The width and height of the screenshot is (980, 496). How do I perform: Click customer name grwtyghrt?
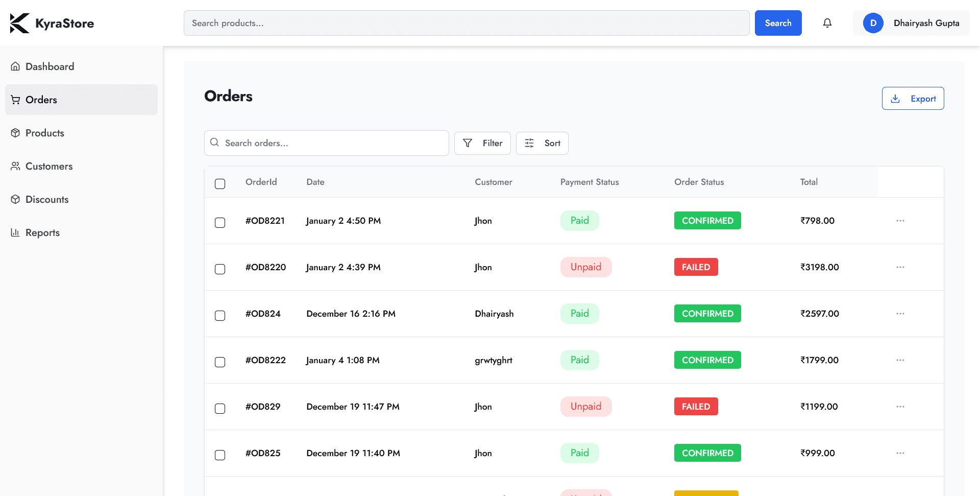494,360
